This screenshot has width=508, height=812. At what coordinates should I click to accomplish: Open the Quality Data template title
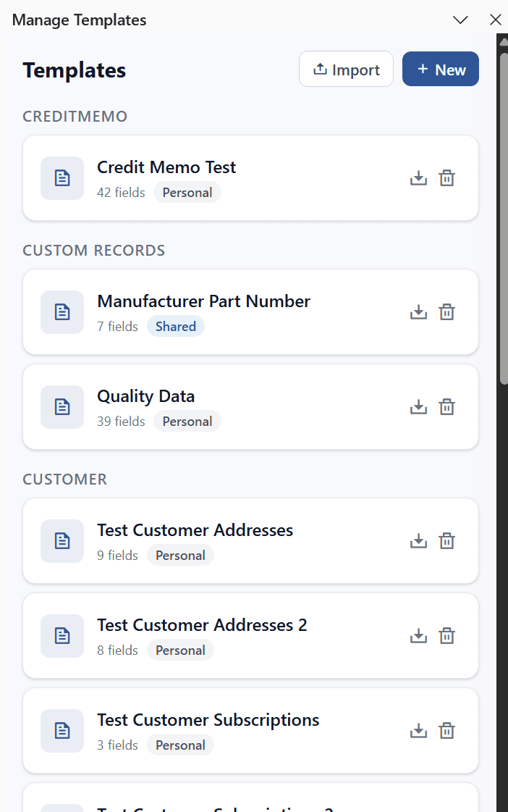tap(146, 397)
